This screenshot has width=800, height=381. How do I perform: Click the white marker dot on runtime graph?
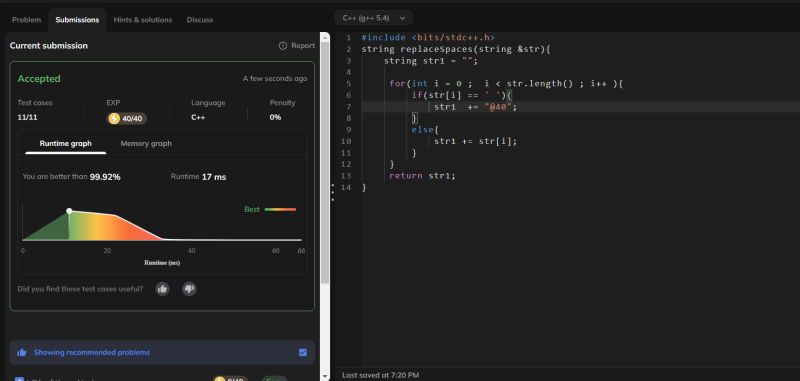pyautogui.click(x=69, y=211)
